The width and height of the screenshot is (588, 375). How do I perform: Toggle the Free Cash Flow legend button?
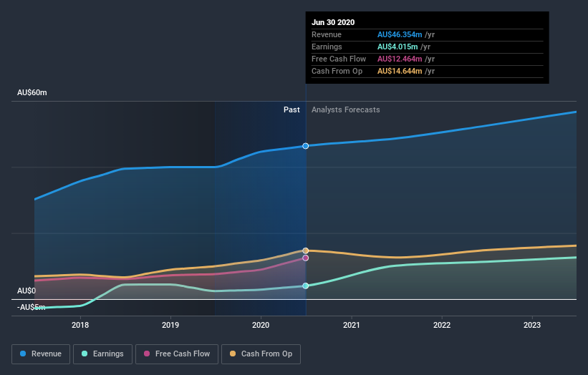(x=177, y=354)
